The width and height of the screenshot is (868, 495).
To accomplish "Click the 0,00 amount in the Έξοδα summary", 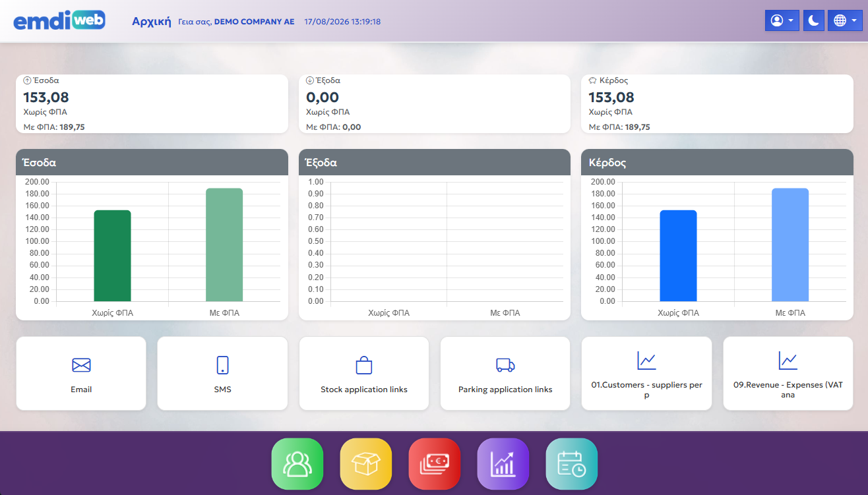I will tap(323, 98).
